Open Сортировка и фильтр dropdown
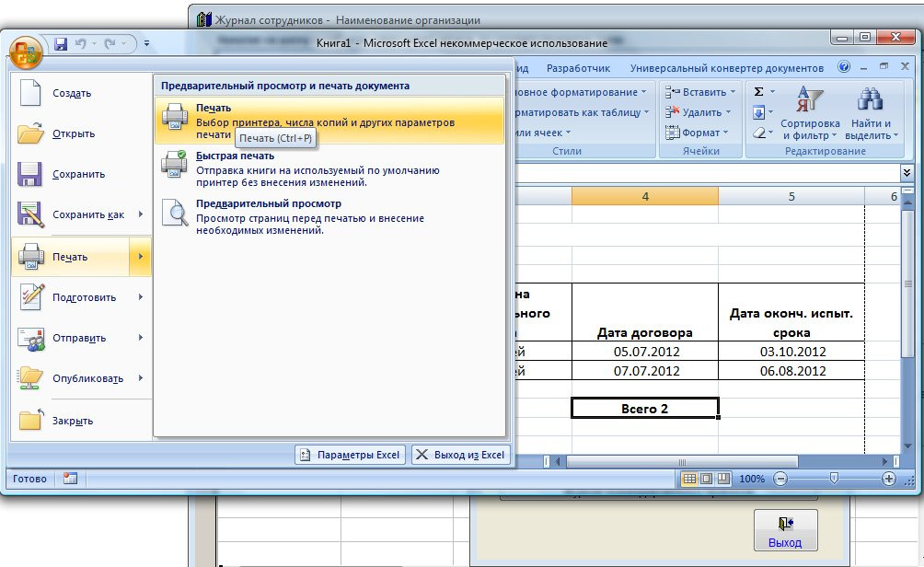Screen dimensions: 924x567 (810, 115)
